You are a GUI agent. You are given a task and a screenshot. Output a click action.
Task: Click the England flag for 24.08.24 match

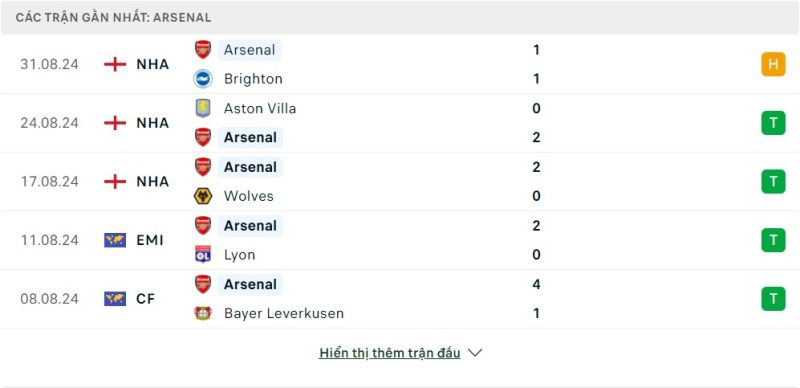click(x=115, y=123)
